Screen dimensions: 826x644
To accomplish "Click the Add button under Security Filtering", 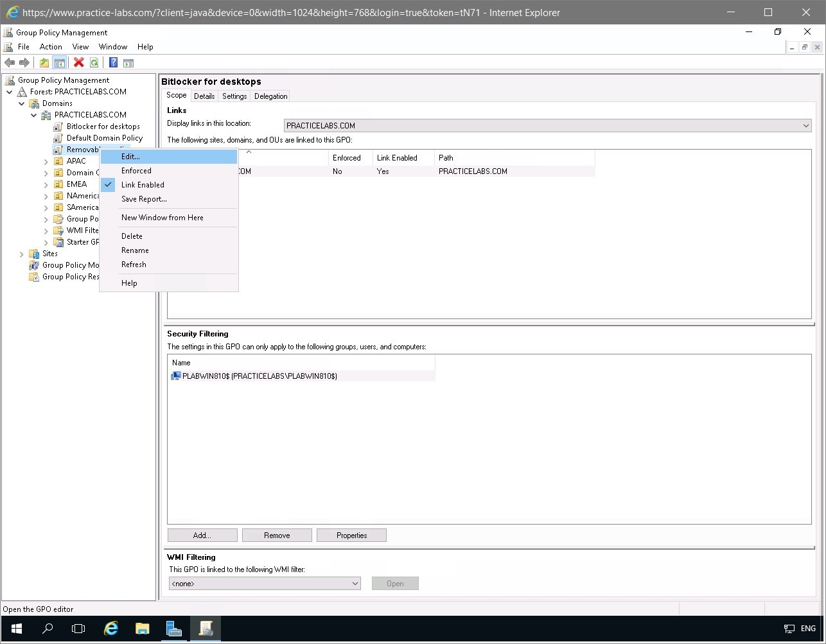I will [202, 535].
